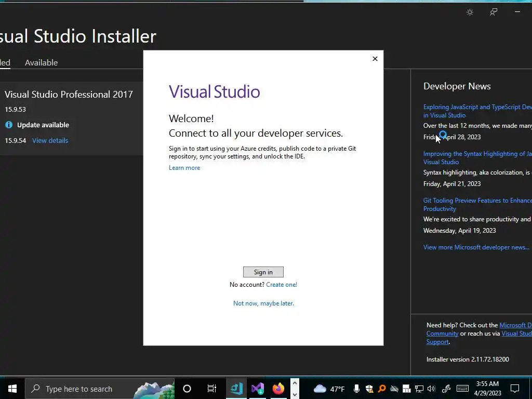Click the orange magnifier tray icon
The image size is (532, 399).
(x=382, y=389)
